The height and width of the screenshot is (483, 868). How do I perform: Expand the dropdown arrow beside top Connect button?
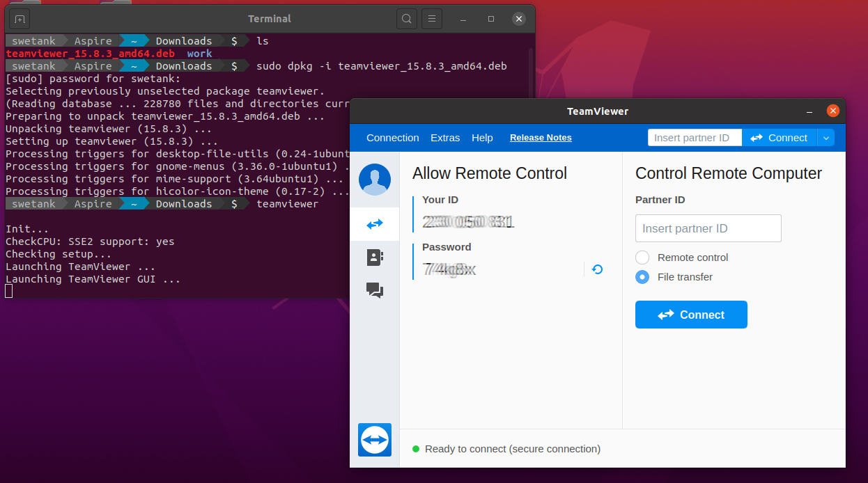pos(826,138)
